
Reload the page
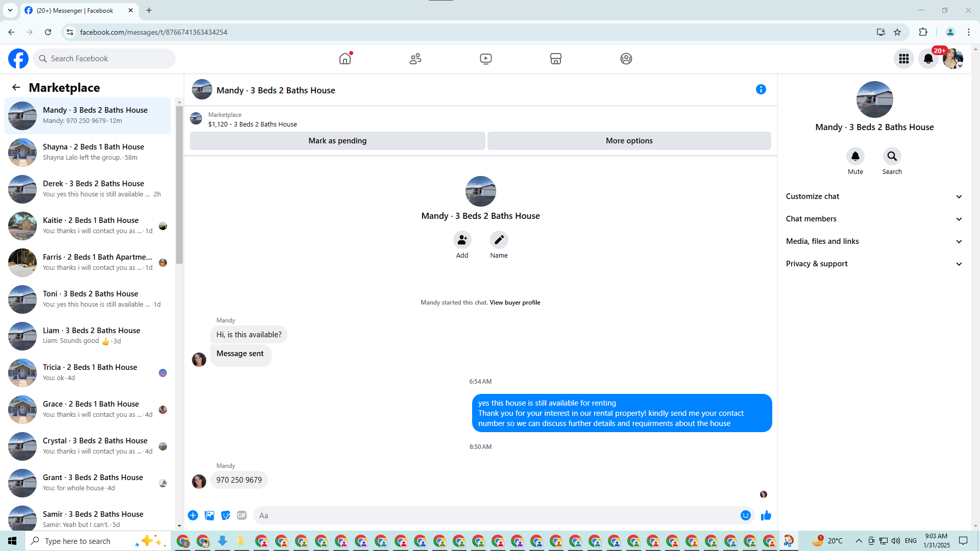48,32
